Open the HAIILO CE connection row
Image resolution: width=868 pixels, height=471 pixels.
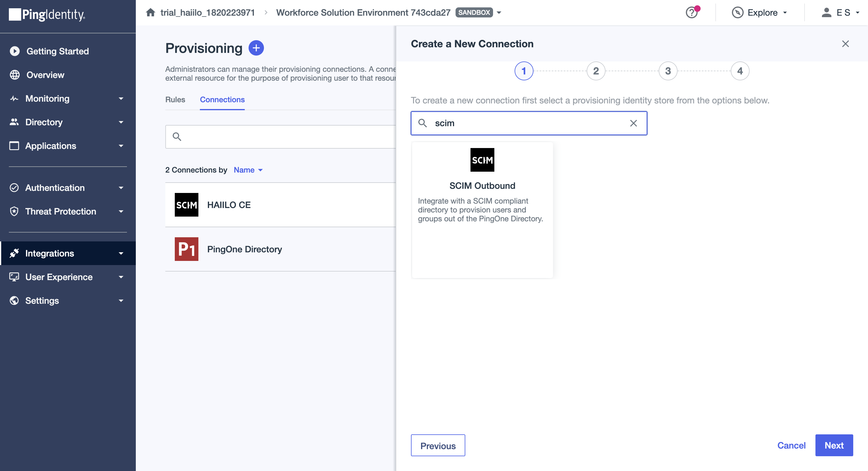click(280, 205)
